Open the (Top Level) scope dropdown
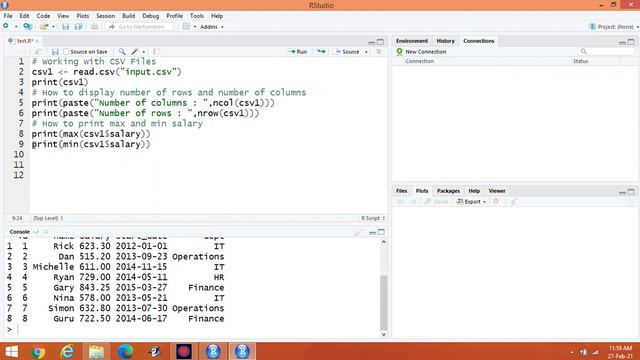 tap(48, 218)
